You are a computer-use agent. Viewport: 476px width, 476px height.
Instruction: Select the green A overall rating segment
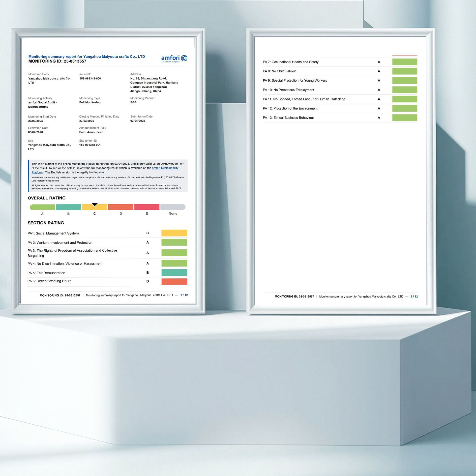[x=42, y=207]
